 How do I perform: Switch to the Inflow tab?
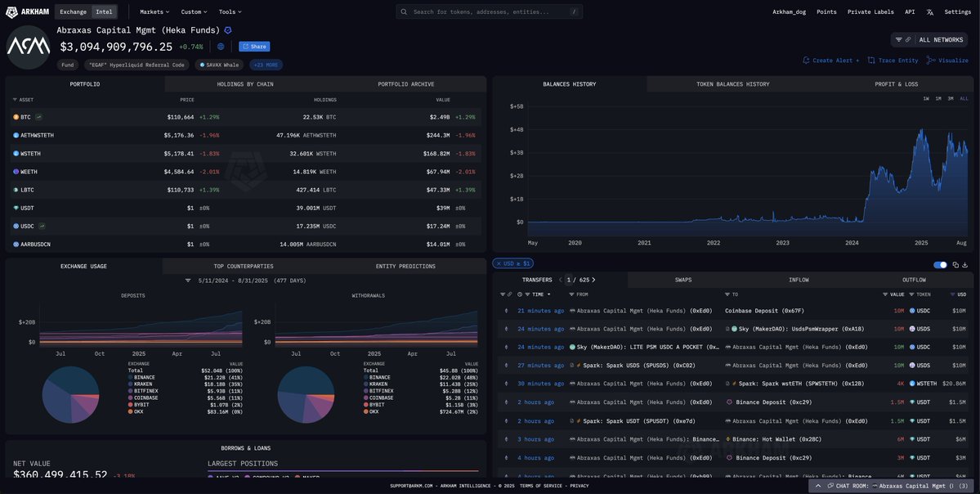tap(799, 281)
